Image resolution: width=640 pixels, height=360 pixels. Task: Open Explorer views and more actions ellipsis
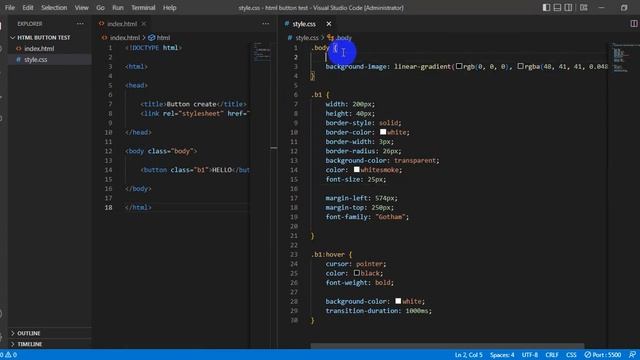pyautogui.click(x=80, y=24)
